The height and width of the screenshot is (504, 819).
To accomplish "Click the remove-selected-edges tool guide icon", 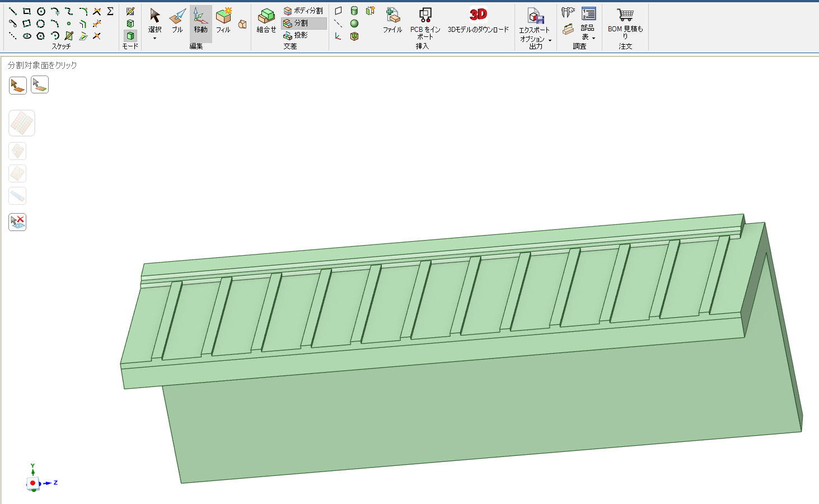I will [x=17, y=222].
